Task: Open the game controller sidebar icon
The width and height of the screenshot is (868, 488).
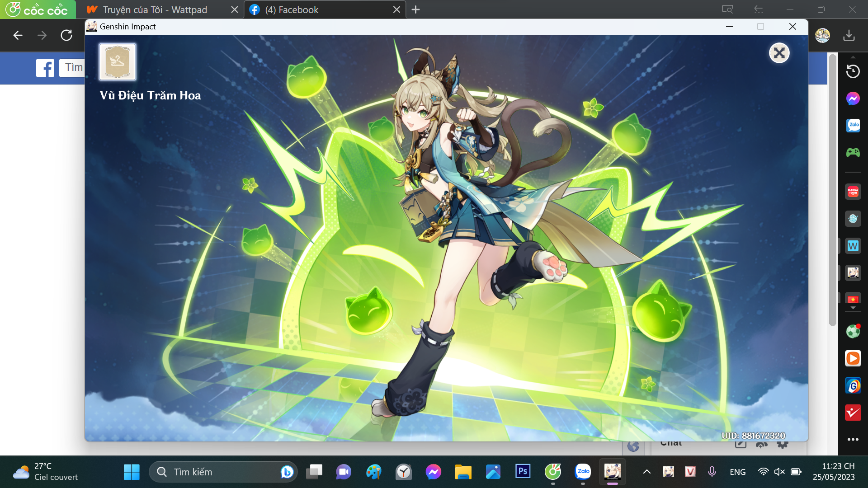Action: (x=853, y=152)
